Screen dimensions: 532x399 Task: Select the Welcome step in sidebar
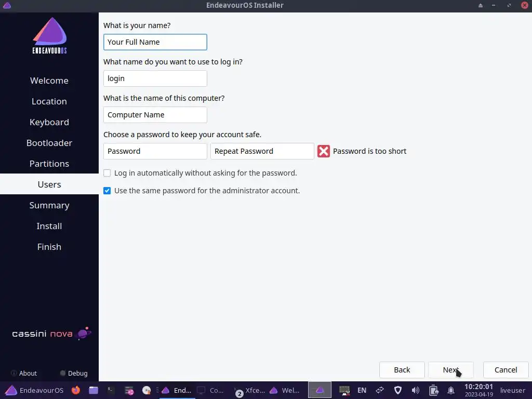(49, 81)
